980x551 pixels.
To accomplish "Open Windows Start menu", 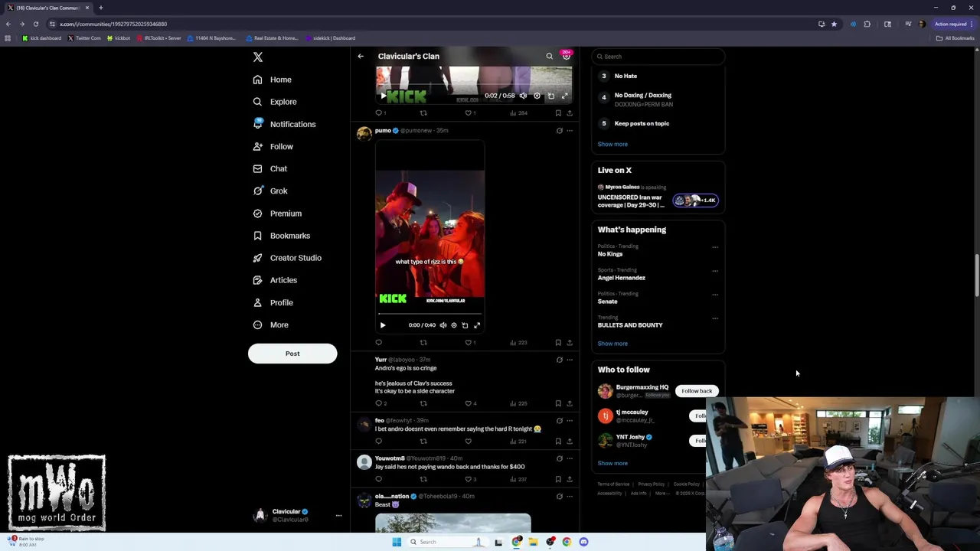I will tap(397, 542).
